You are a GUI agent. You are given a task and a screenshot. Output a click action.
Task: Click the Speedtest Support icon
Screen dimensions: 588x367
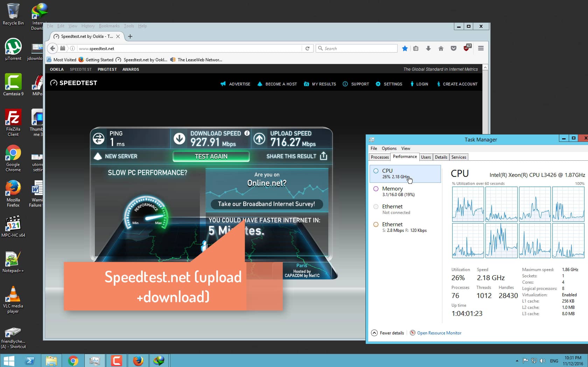(345, 84)
